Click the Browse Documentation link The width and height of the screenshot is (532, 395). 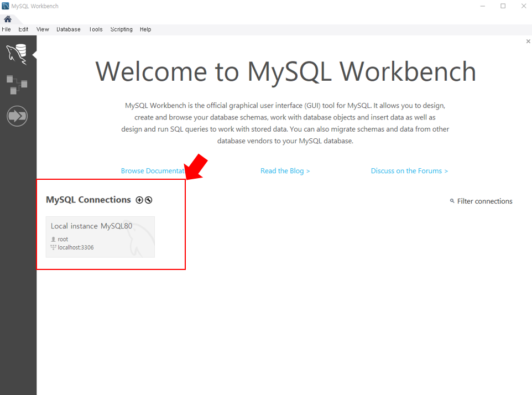pyautogui.click(x=153, y=171)
